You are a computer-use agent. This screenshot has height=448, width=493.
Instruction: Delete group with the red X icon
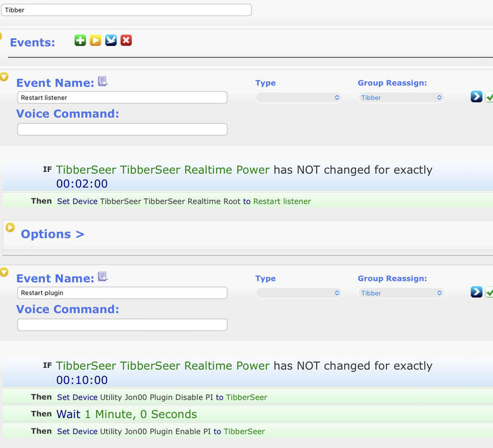tap(126, 41)
